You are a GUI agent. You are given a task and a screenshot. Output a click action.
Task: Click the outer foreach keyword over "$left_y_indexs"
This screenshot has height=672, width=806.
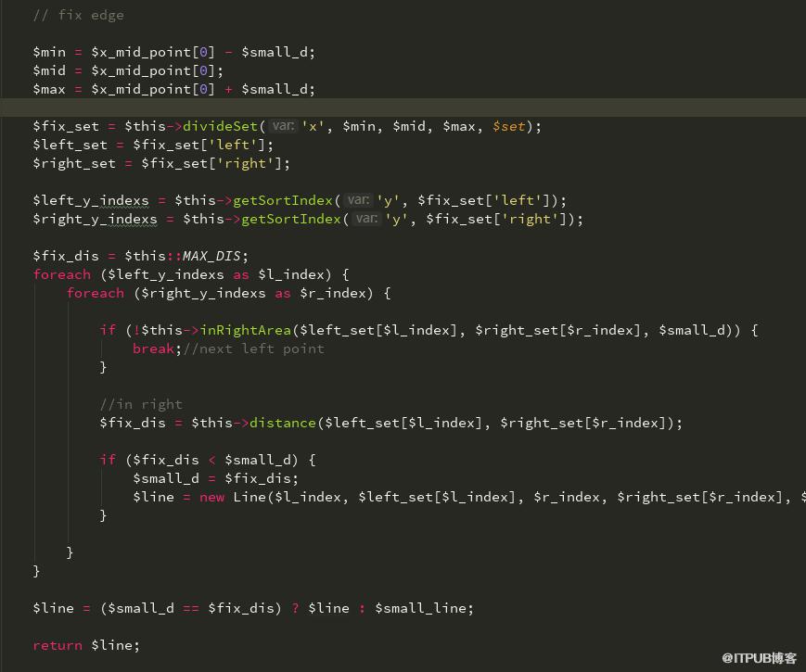[x=62, y=274]
